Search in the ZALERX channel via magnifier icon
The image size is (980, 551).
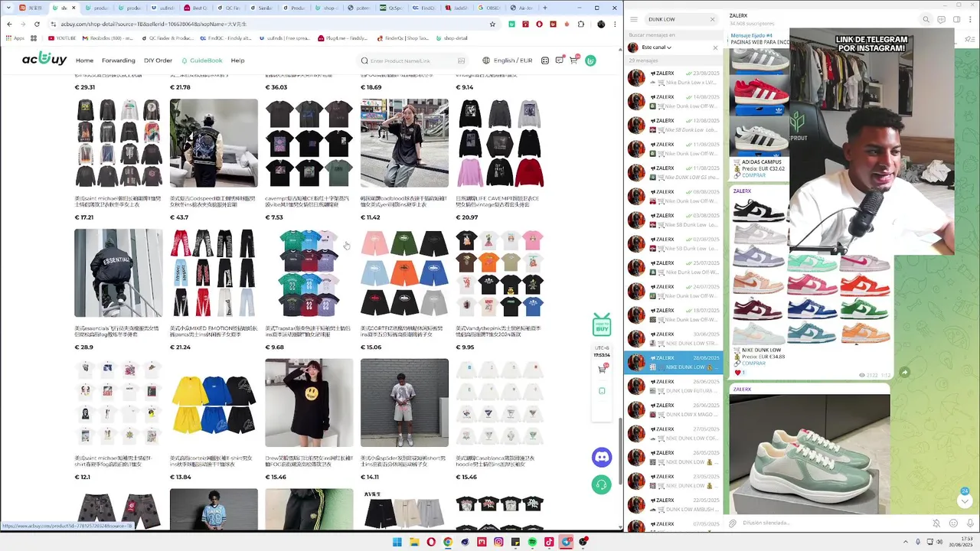click(x=926, y=19)
